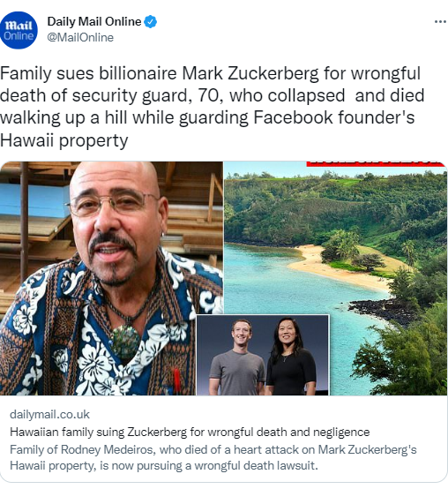Click 'Family sues billionaire' tweet opening line
The height and width of the screenshot is (489, 448).
90,73
